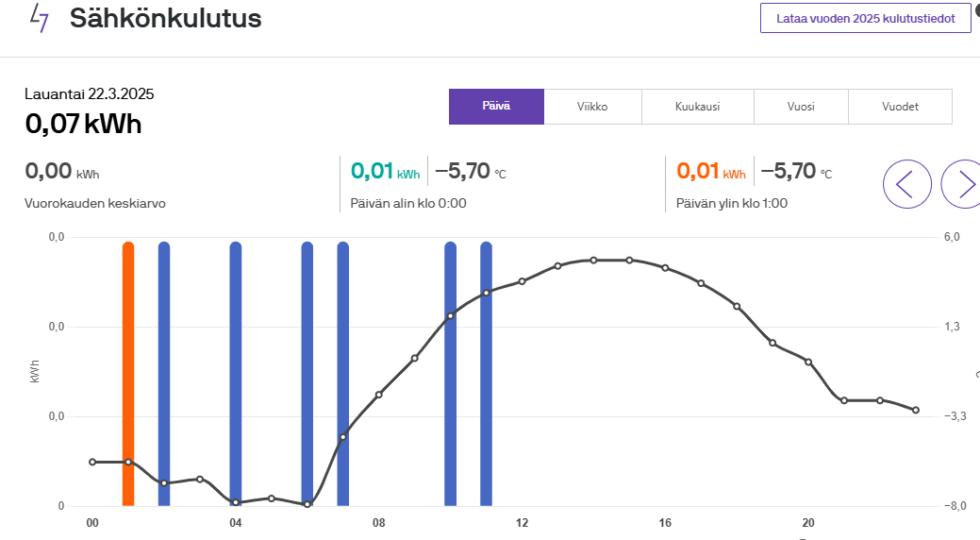Screen dimensions: 980x540
Task: Click temperature point at hour 16
Action: point(665,268)
